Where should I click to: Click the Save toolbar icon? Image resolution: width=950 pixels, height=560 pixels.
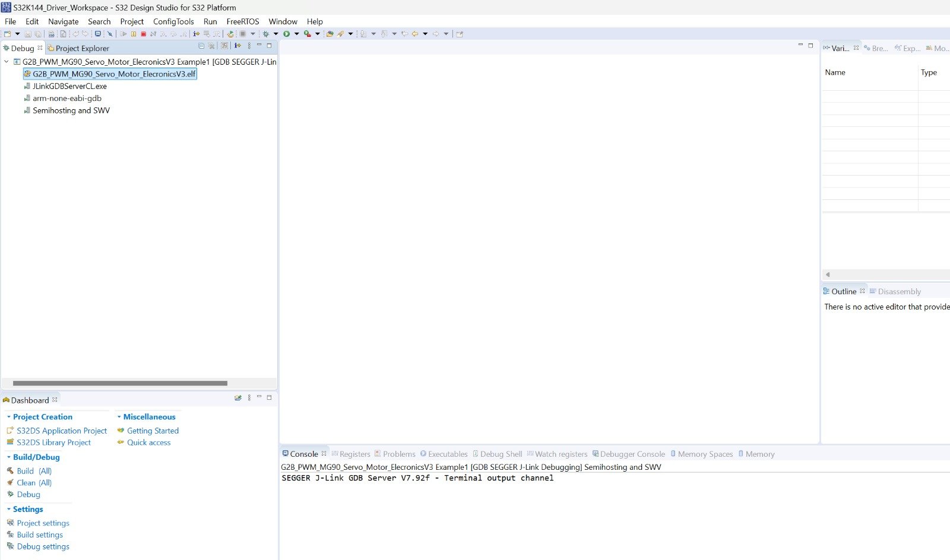click(x=28, y=34)
